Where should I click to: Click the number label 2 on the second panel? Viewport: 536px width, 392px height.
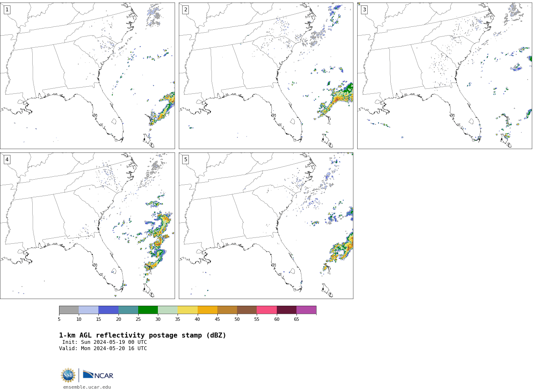pyautogui.click(x=186, y=10)
